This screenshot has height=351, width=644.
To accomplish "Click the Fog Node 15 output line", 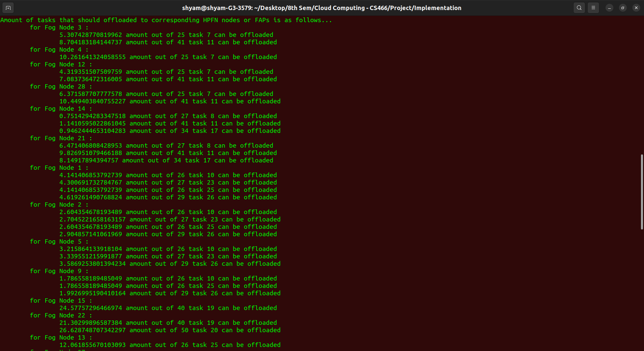I will point(60,300).
